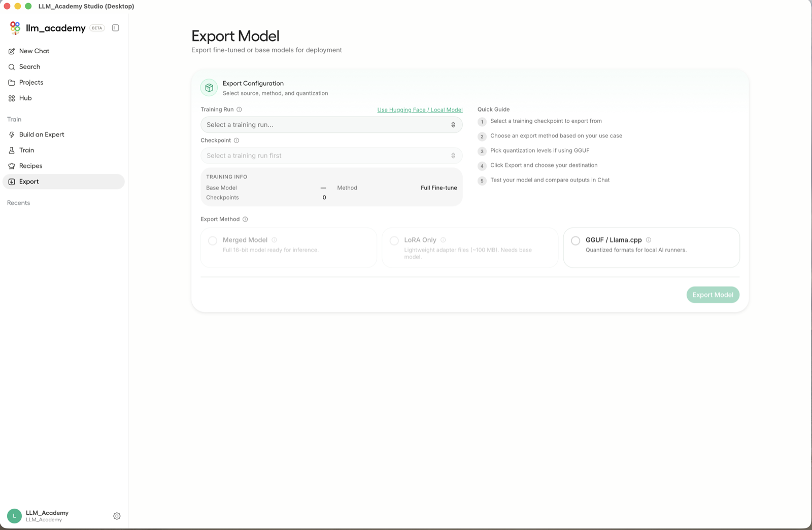The width and height of the screenshot is (812, 530).
Task: Click the Export download icon in sidebar
Action: pos(12,182)
